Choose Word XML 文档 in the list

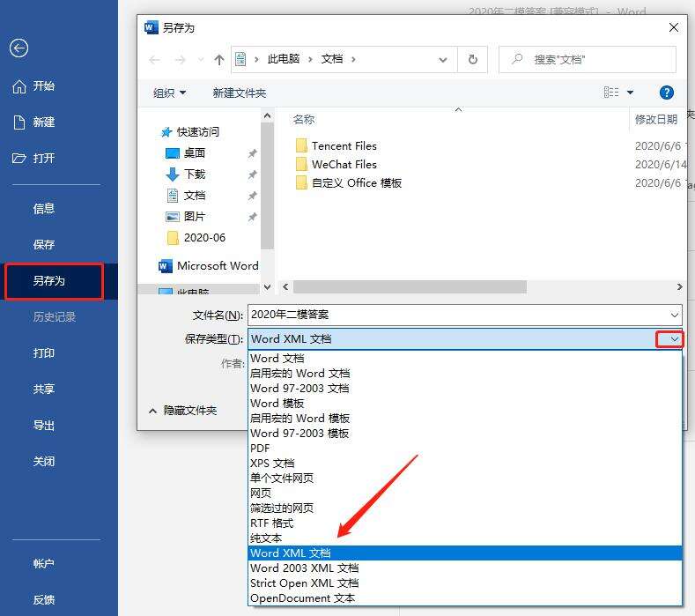464,553
